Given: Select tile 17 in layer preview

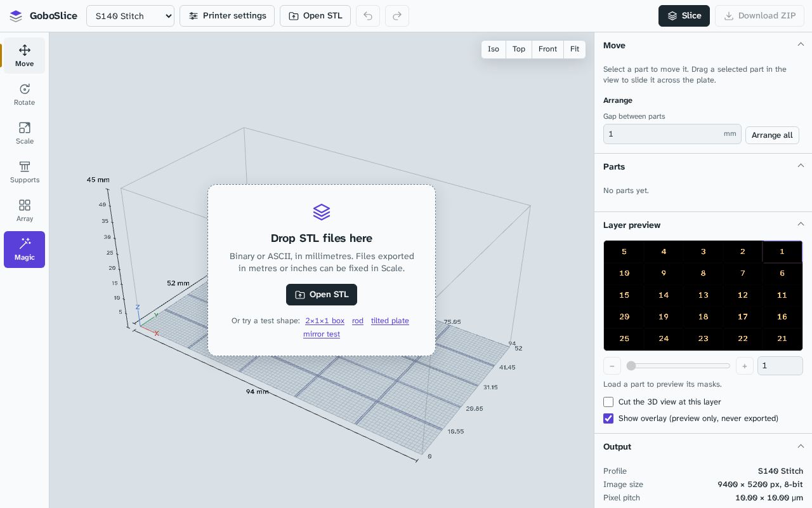Looking at the screenshot, I should click(x=743, y=316).
